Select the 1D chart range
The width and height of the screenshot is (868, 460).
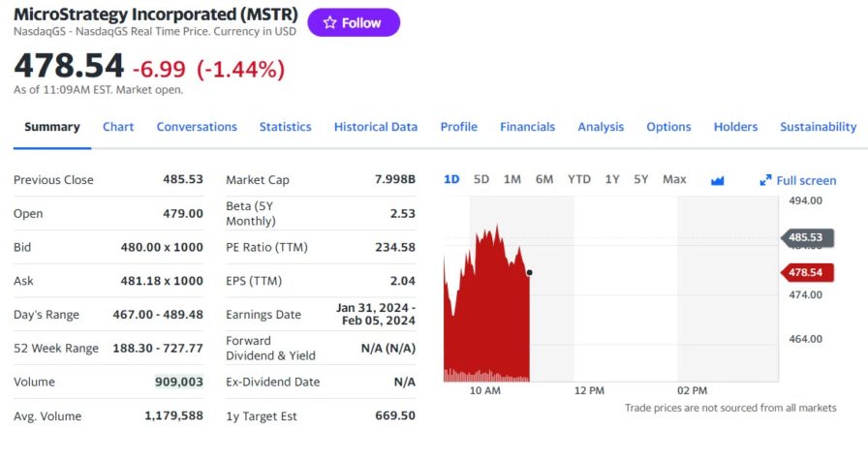point(451,179)
